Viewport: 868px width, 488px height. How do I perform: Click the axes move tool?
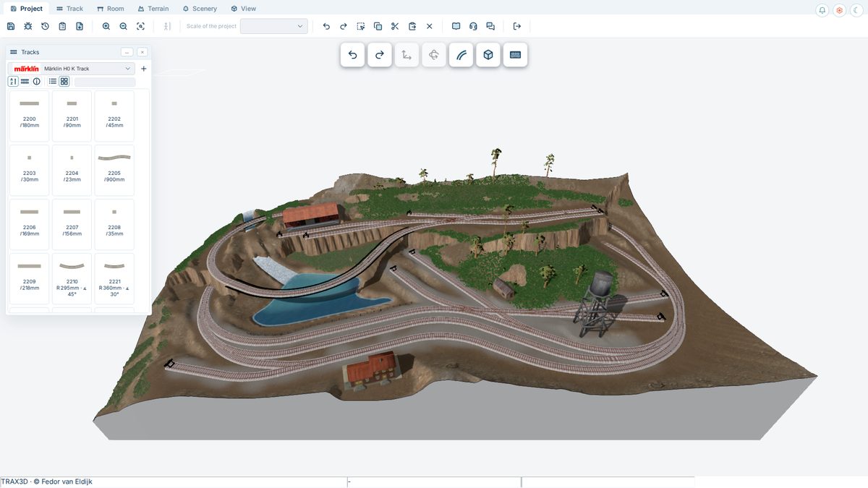click(x=407, y=55)
